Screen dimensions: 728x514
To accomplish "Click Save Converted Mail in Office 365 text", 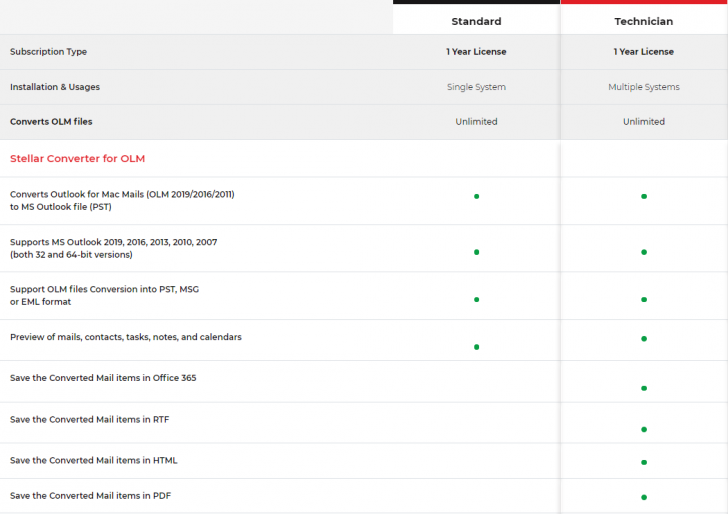I will click(x=103, y=378).
